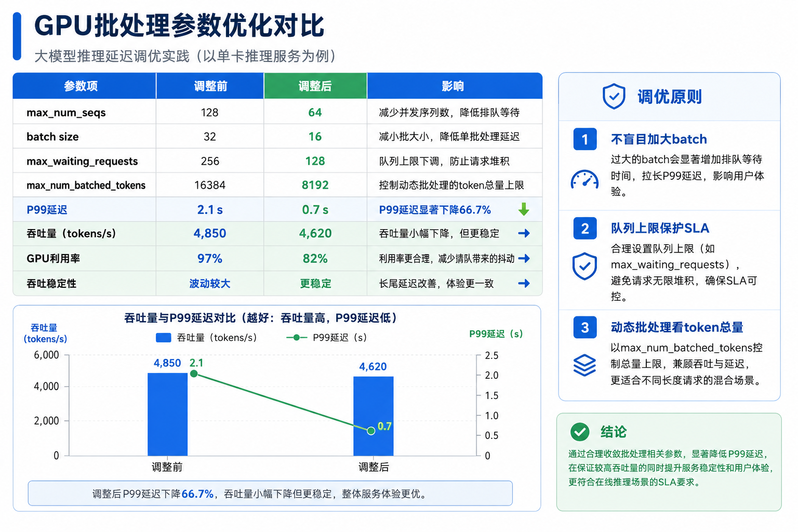The width and height of the screenshot is (798, 532).
Task: Click the 4,850 throughput table cell
Action: point(210,234)
